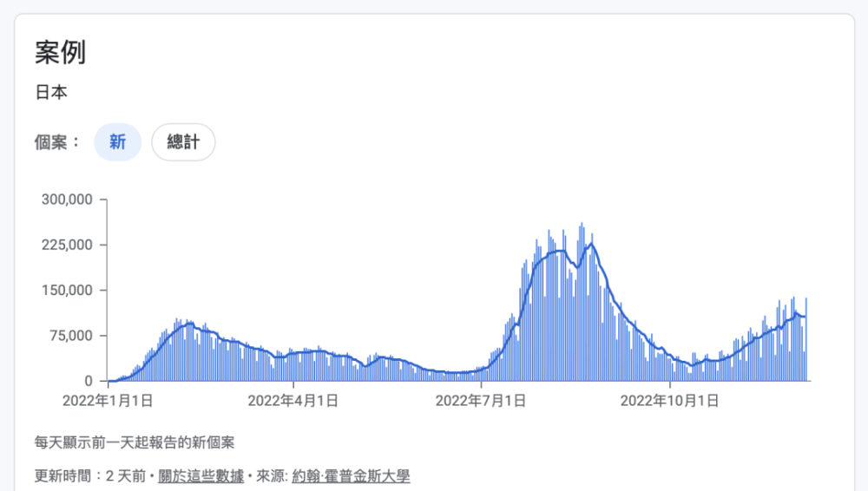Viewport: 868px width, 491px height.
Task: Click the 2022年10月1日 date axis label
Action: [670, 401]
